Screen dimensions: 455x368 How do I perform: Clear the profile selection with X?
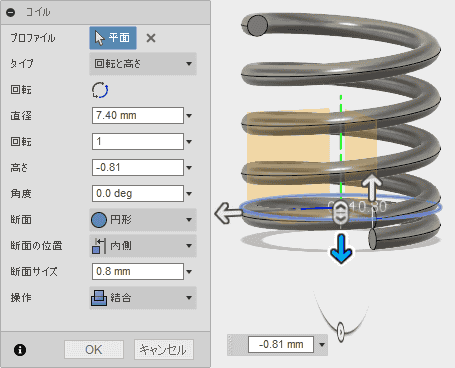[151, 38]
